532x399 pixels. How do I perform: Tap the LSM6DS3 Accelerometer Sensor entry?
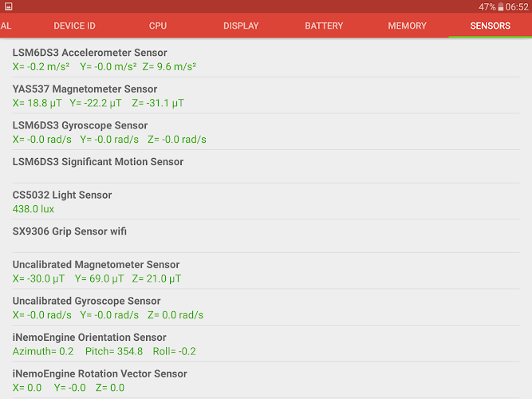tap(266, 59)
